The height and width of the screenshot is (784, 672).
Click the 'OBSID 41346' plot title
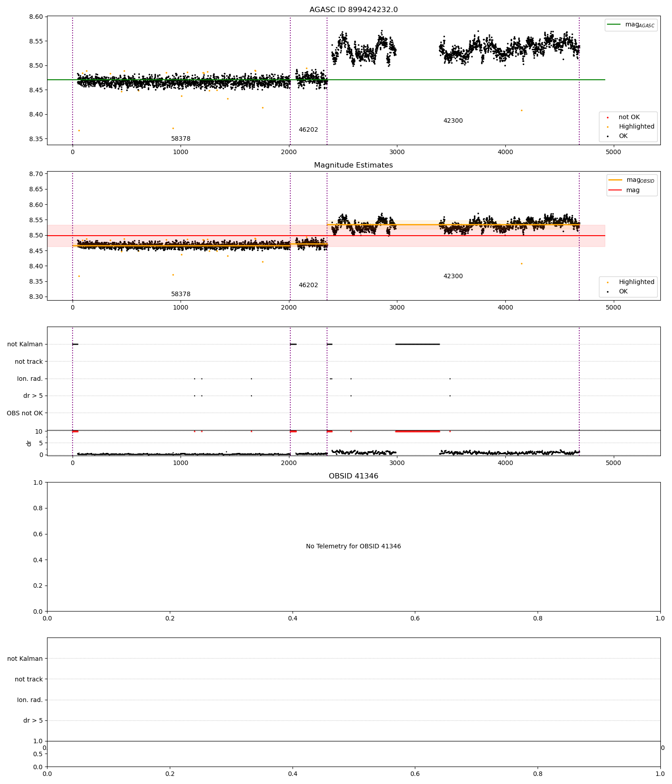pos(353,476)
